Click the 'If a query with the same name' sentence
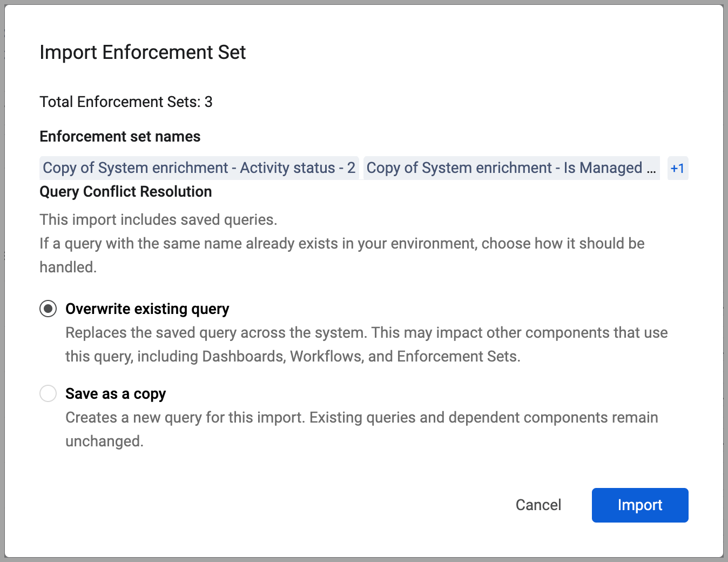This screenshot has height=562, width=728. tap(342, 244)
